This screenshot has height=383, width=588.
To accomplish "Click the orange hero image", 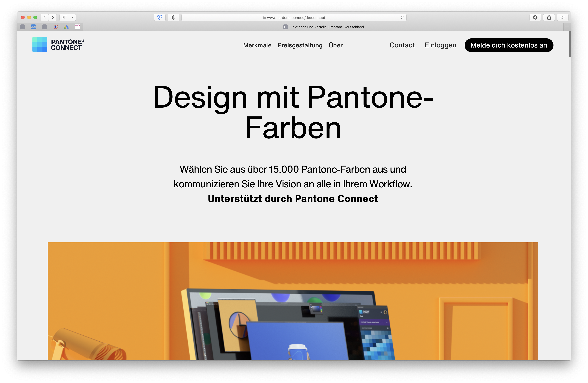I will coord(293,301).
